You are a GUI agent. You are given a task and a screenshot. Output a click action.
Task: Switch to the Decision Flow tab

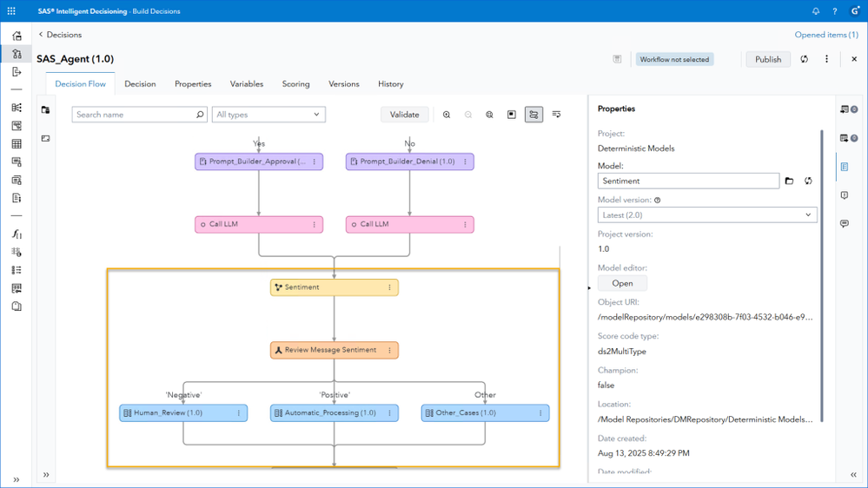tap(80, 84)
